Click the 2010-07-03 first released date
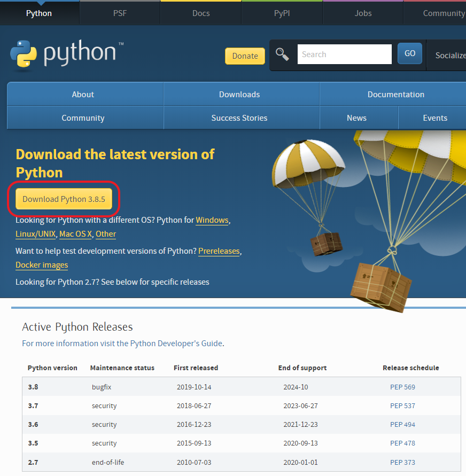This screenshot has width=466, height=476. 194,462
